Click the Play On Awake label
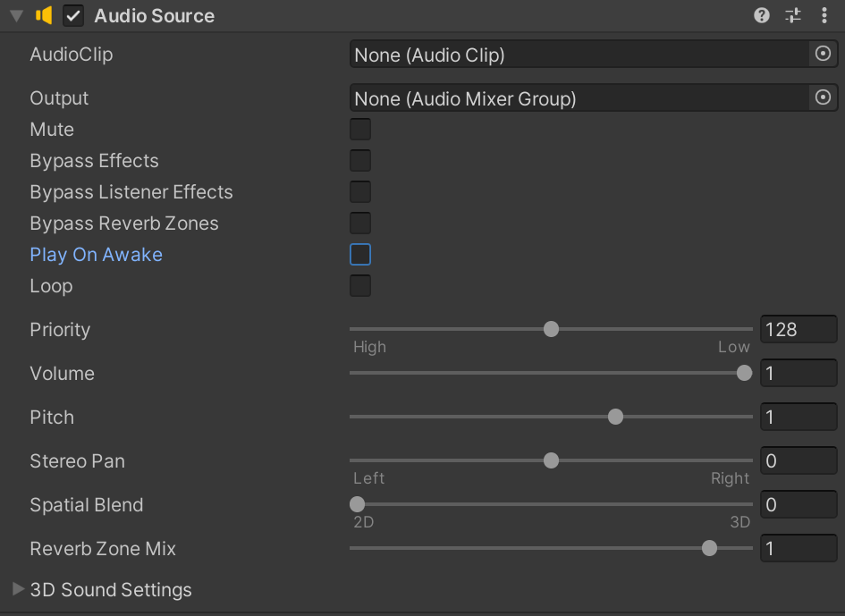This screenshot has width=845, height=616. [96, 254]
